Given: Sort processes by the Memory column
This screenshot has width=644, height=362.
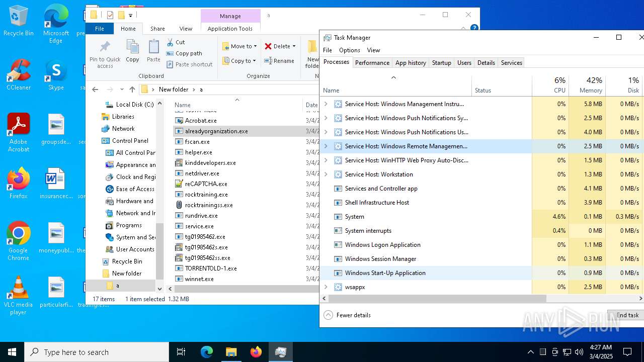Looking at the screenshot, I should [x=587, y=85].
